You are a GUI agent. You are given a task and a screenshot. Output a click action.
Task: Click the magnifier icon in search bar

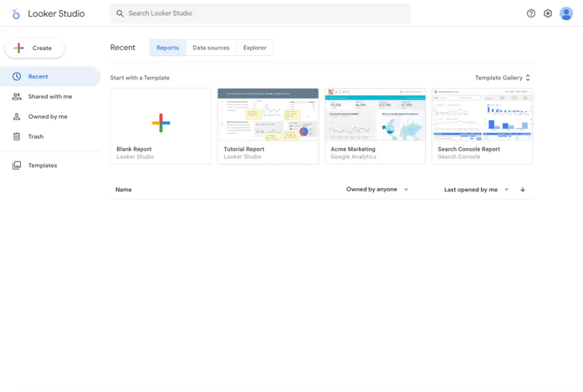[120, 13]
